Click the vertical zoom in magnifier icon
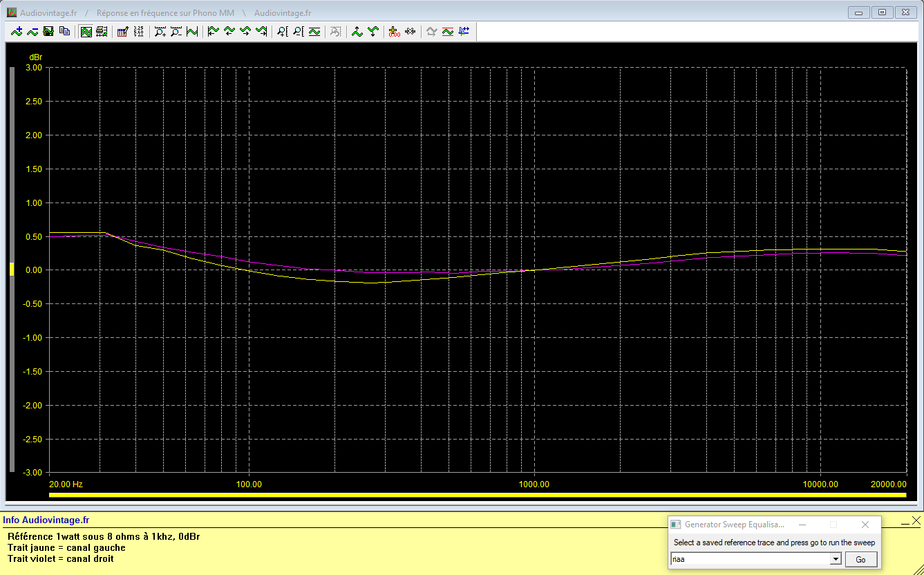Image resolution: width=924 pixels, height=575 pixels. point(282,31)
